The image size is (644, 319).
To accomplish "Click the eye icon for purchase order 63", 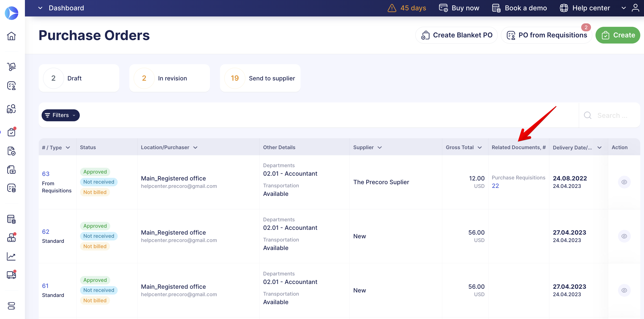I will click(x=624, y=182).
